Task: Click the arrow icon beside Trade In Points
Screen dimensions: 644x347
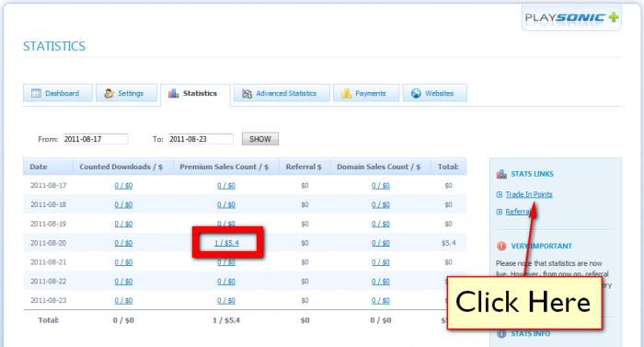Action: 500,194
